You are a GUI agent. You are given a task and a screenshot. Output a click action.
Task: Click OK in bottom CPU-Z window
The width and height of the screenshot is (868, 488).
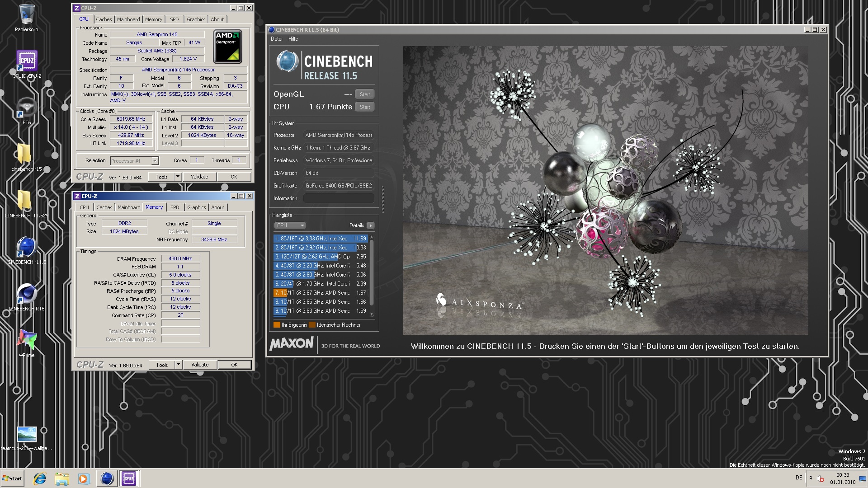[234, 365]
